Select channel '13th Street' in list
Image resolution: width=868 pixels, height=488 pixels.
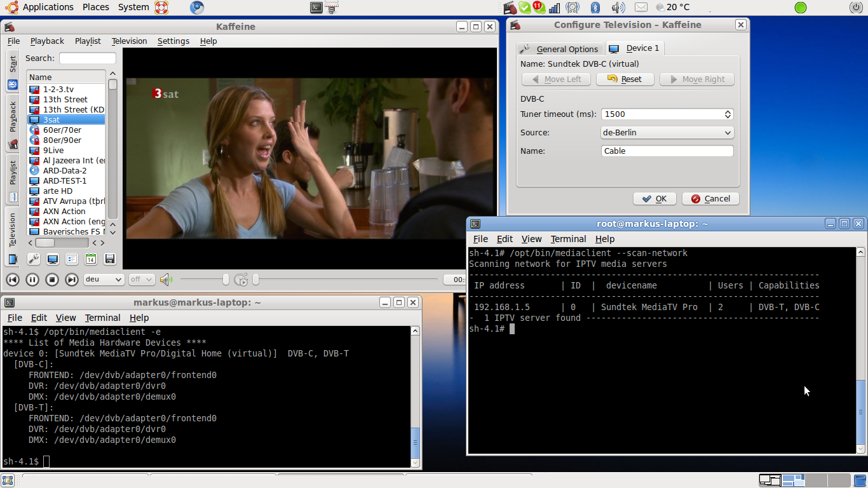(x=66, y=100)
